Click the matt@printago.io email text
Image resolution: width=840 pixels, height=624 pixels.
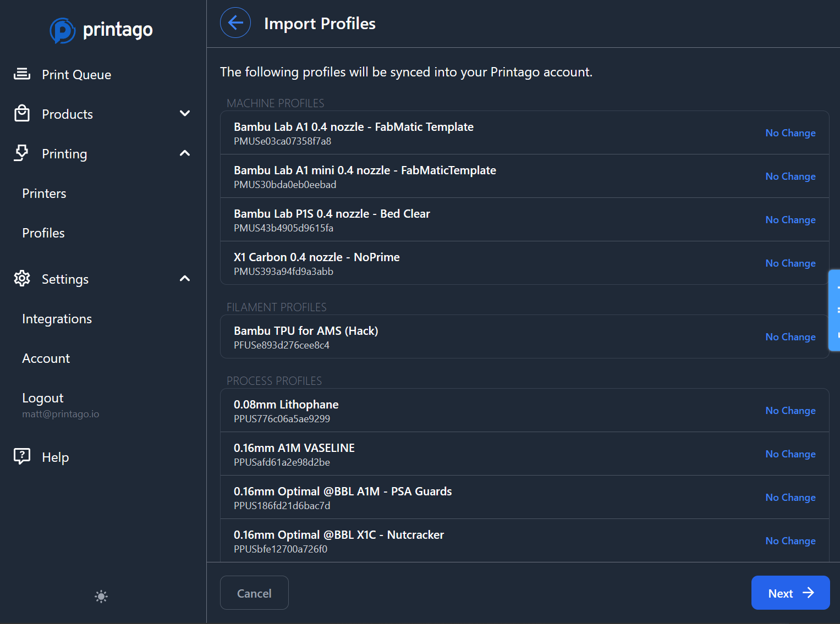coord(61,414)
